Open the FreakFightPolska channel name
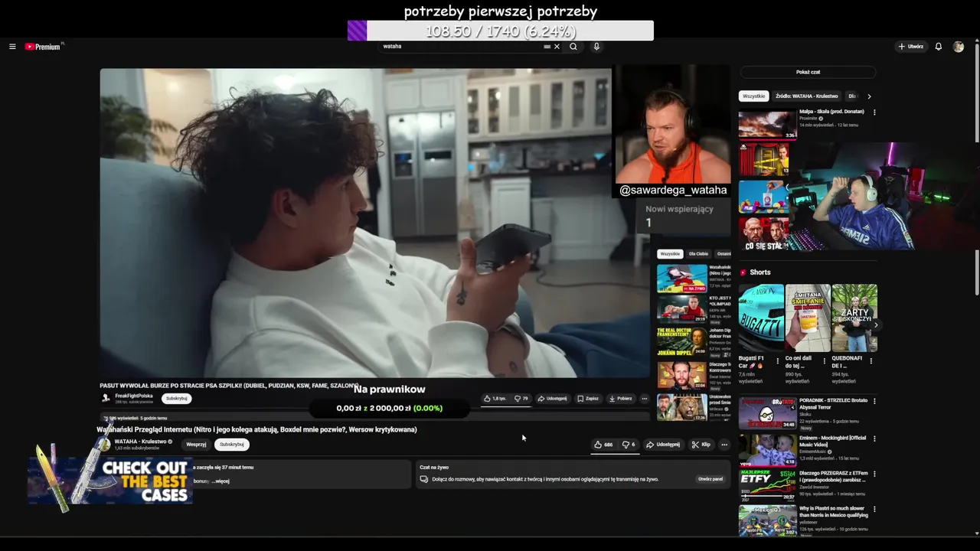Screen dimensions: 980x551 click(134, 396)
